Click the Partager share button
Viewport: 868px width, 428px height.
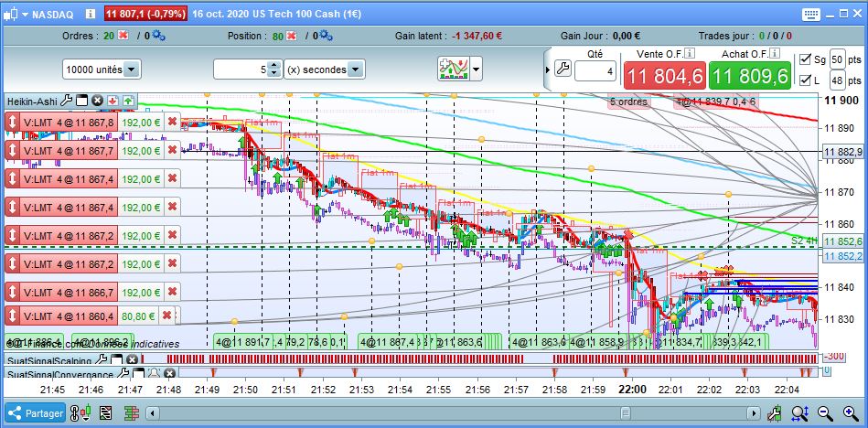[x=36, y=412]
